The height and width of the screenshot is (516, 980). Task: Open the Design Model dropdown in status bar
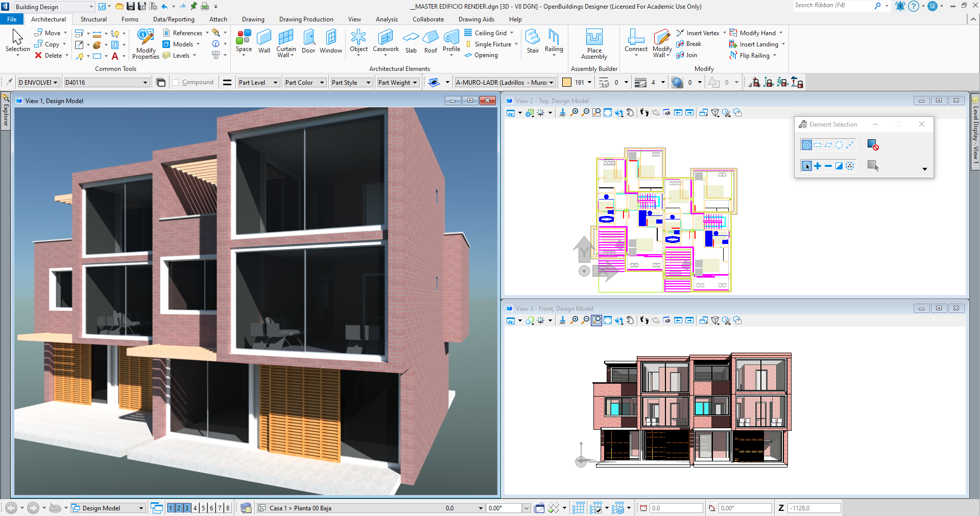tap(141, 508)
